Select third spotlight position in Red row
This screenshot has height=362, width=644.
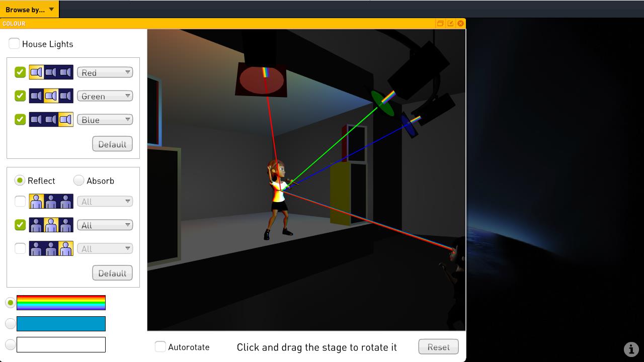pyautogui.click(x=66, y=72)
